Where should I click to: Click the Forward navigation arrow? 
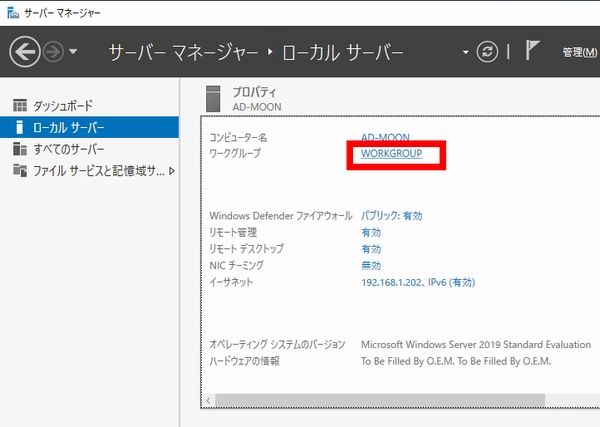pos(53,52)
